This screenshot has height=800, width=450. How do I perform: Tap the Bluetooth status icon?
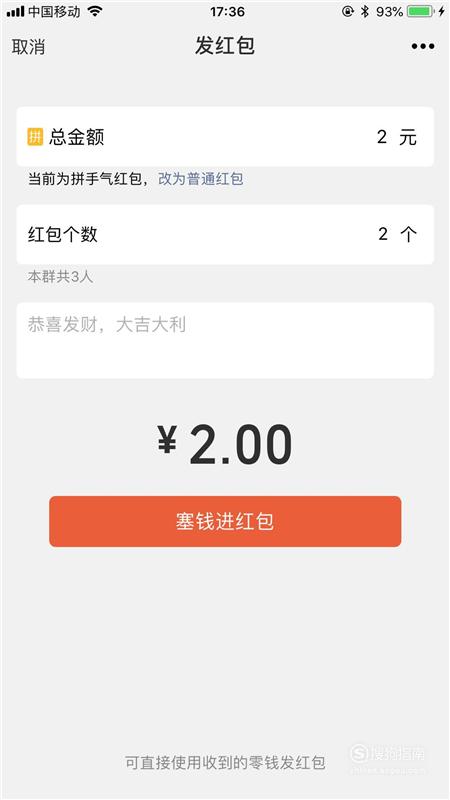(365, 11)
